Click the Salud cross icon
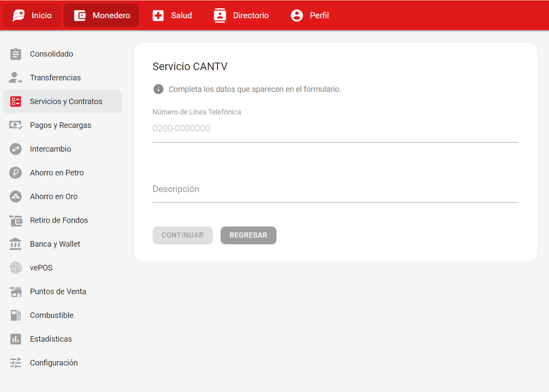This screenshot has width=549, height=392. coord(158,16)
